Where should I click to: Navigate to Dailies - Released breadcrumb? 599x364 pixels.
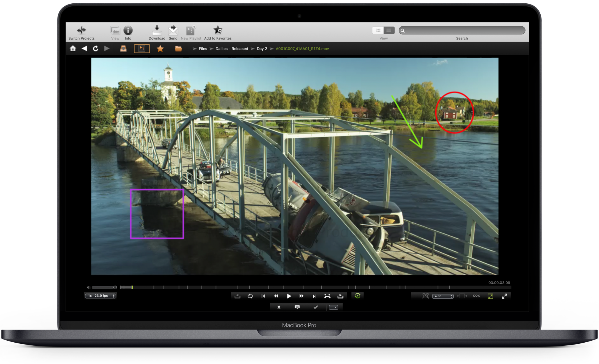(x=232, y=49)
